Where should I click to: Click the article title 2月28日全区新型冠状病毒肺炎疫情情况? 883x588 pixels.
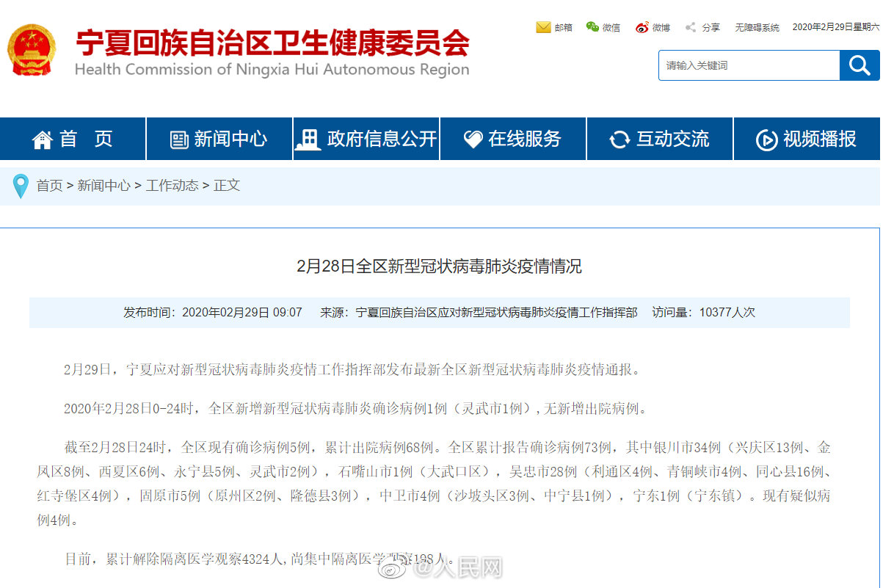439,266
